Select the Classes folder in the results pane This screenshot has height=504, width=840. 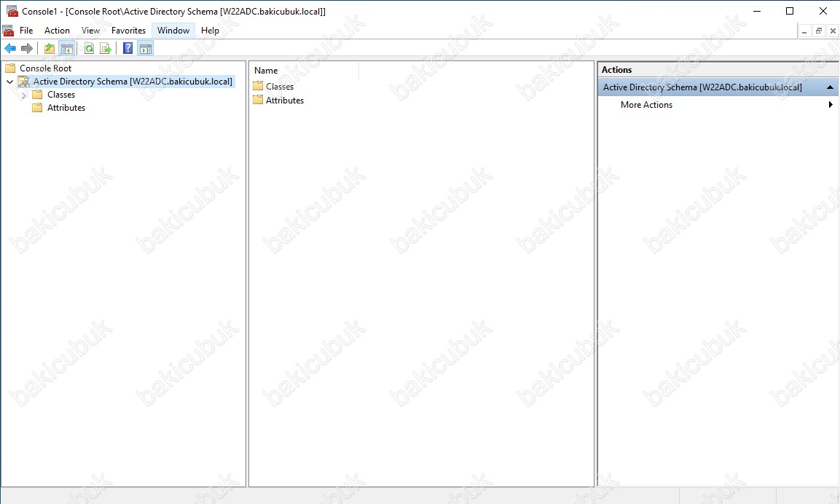(280, 86)
